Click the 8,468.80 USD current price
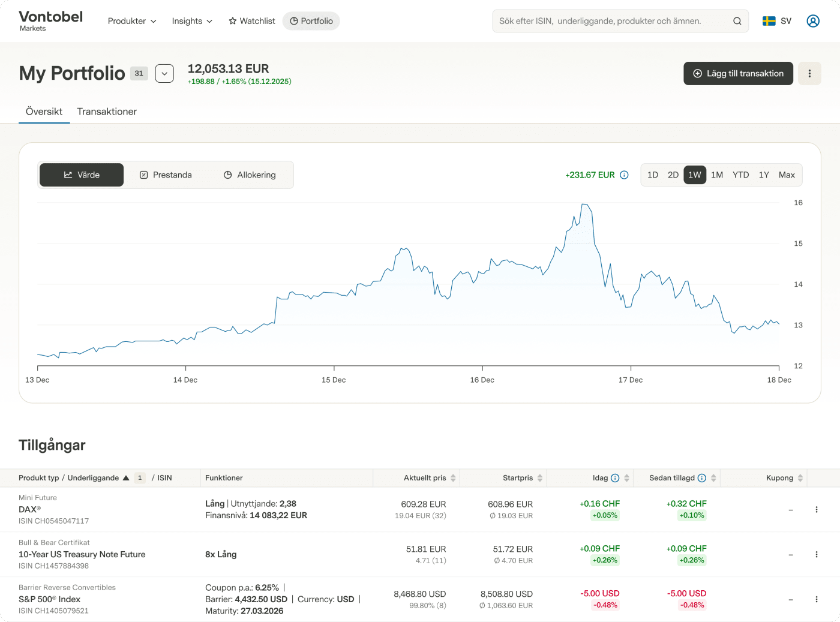840x622 pixels. click(x=420, y=594)
